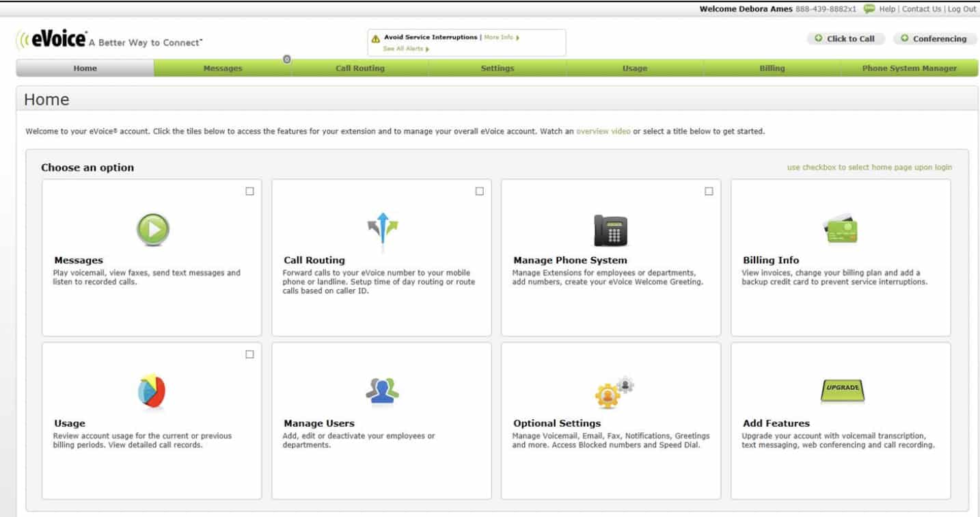Open the Phone System Manager tab
980x517 pixels.
(910, 68)
